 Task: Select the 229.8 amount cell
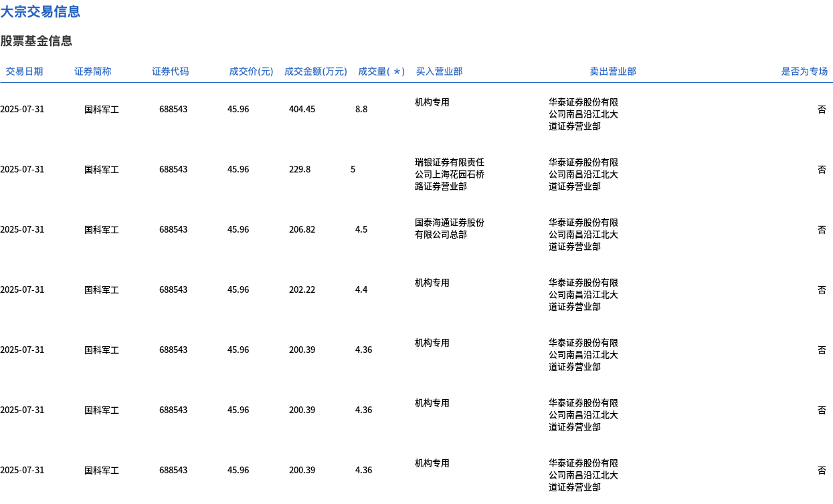coord(300,169)
